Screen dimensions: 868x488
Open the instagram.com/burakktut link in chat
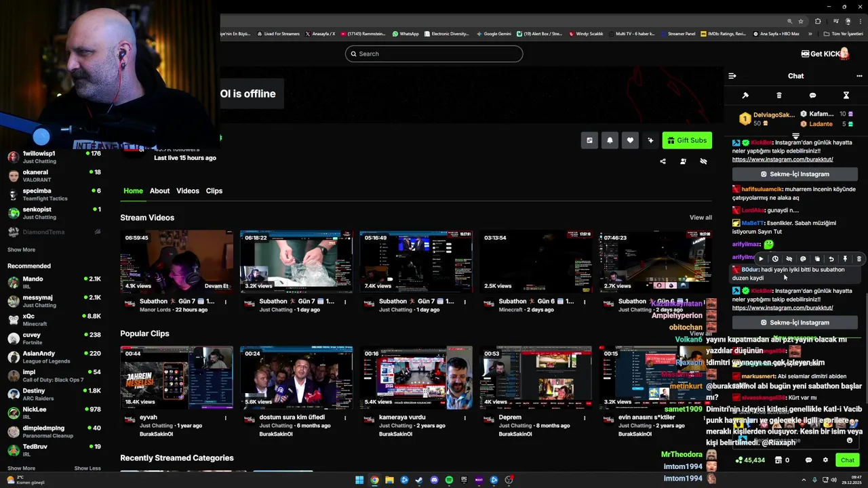783,159
